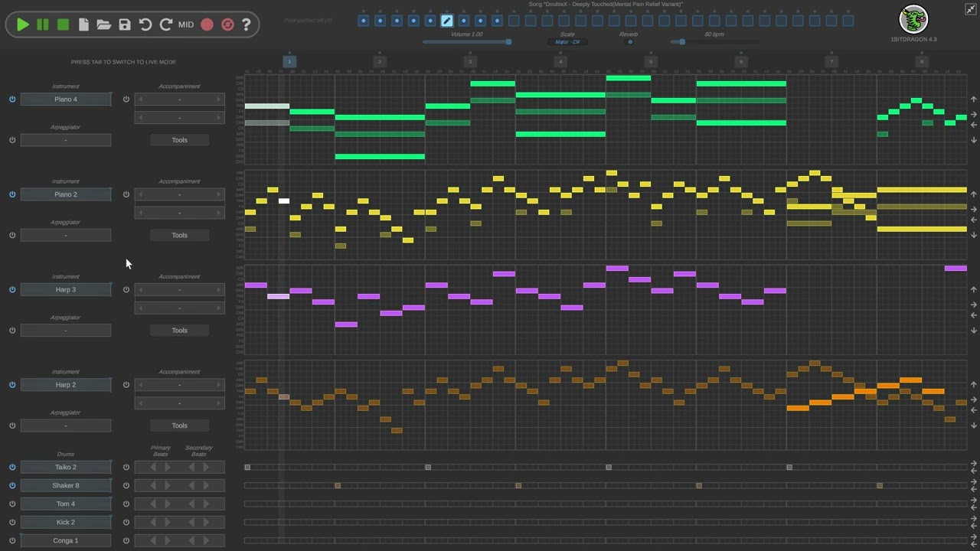
Task: Adjust the 60 bpm tempo slider
Action: coord(714,42)
